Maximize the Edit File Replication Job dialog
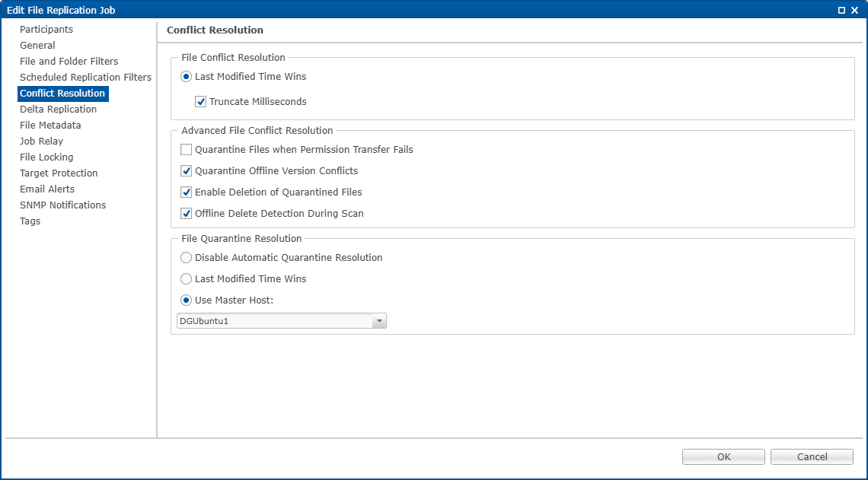 pyautogui.click(x=841, y=10)
